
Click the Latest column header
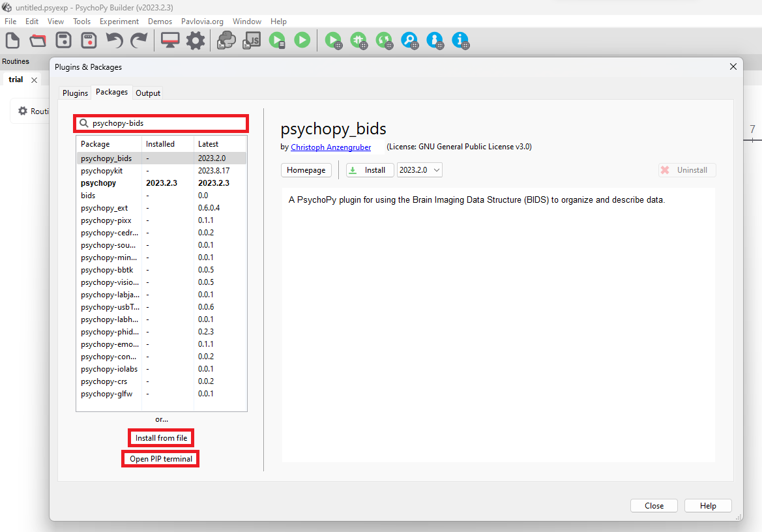pos(220,144)
